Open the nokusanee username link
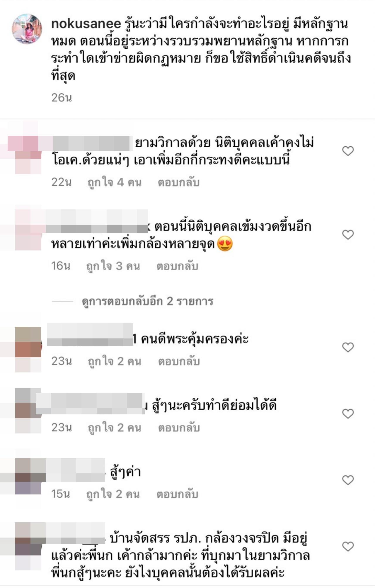This screenshot has width=375, height=588. (x=86, y=24)
